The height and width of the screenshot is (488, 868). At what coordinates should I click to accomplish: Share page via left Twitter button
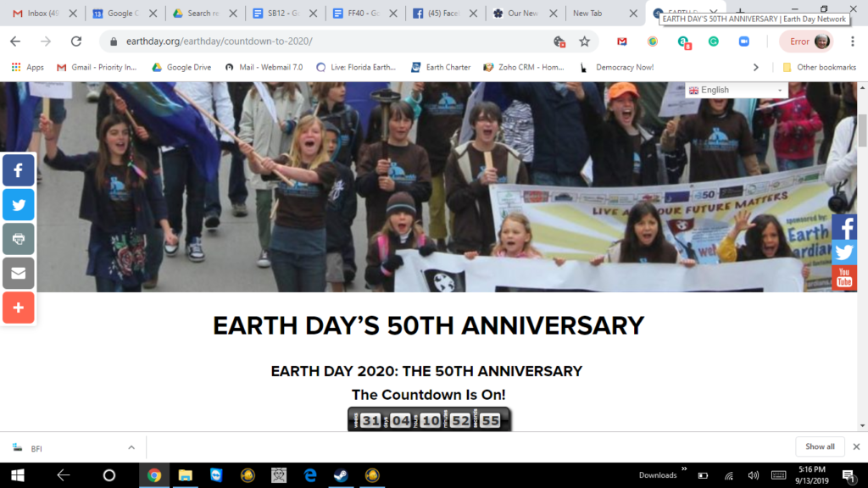tap(19, 205)
